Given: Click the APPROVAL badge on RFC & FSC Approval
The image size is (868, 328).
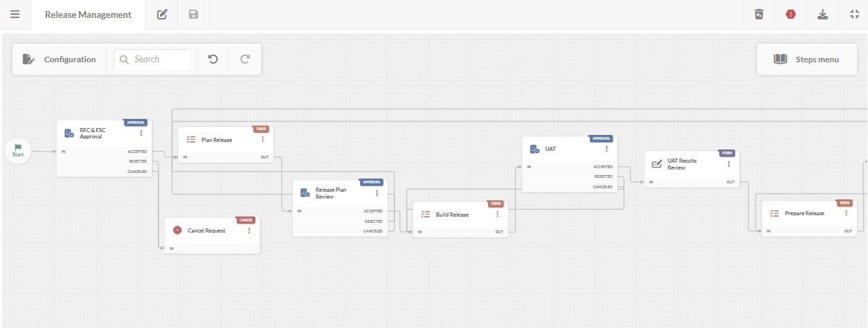Looking at the screenshot, I should coord(136,122).
